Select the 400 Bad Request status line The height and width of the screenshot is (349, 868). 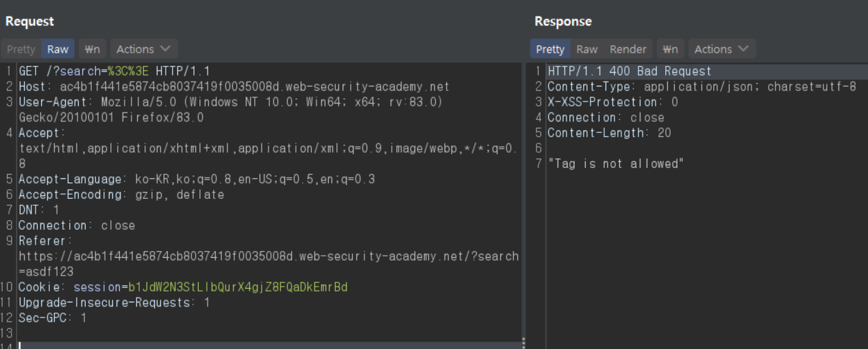click(629, 71)
